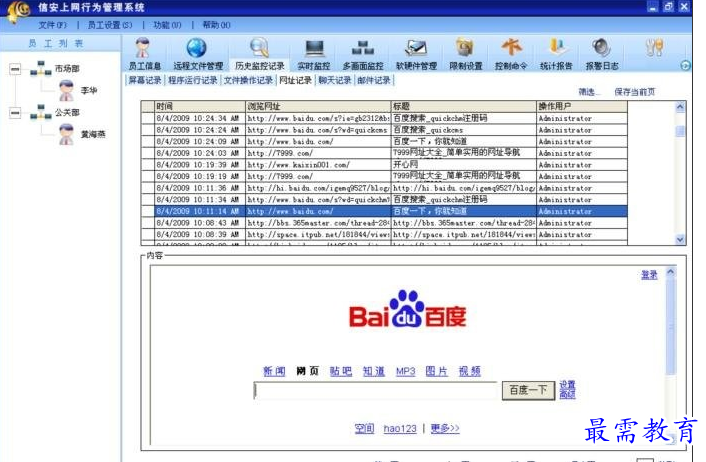The width and height of the screenshot is (706, 462).
Task: Open the 控制命令 control command icon
Action: click(x=511, y=54)
